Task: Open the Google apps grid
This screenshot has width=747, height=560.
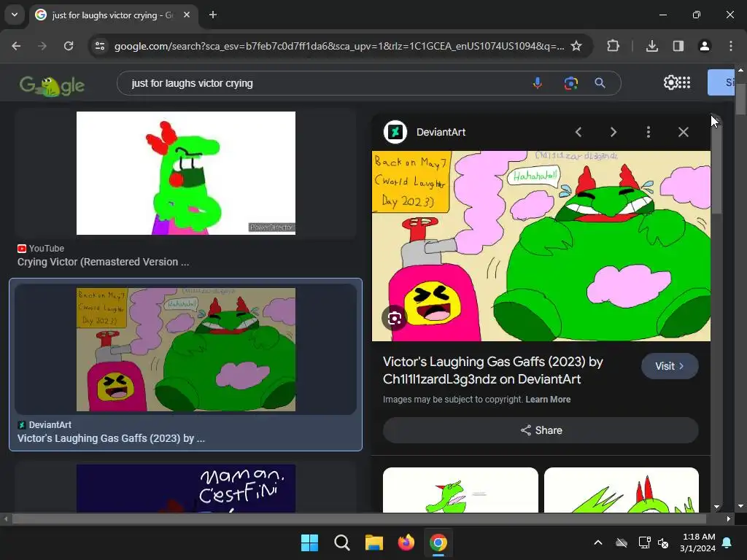Action: (684, 82)
